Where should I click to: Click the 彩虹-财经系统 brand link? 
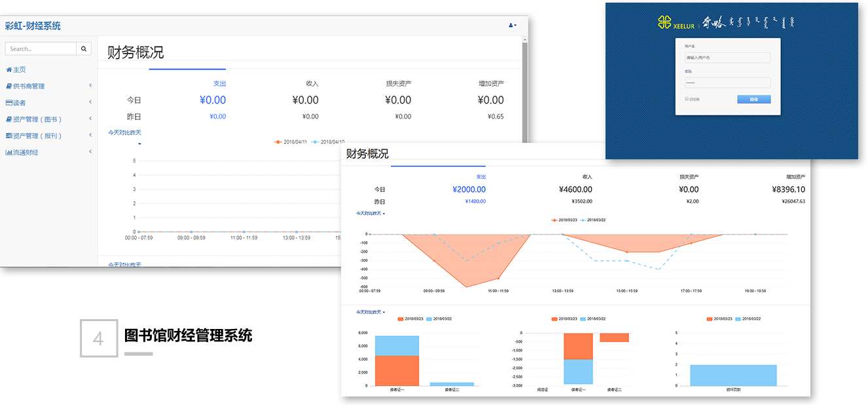click(33, 26)
